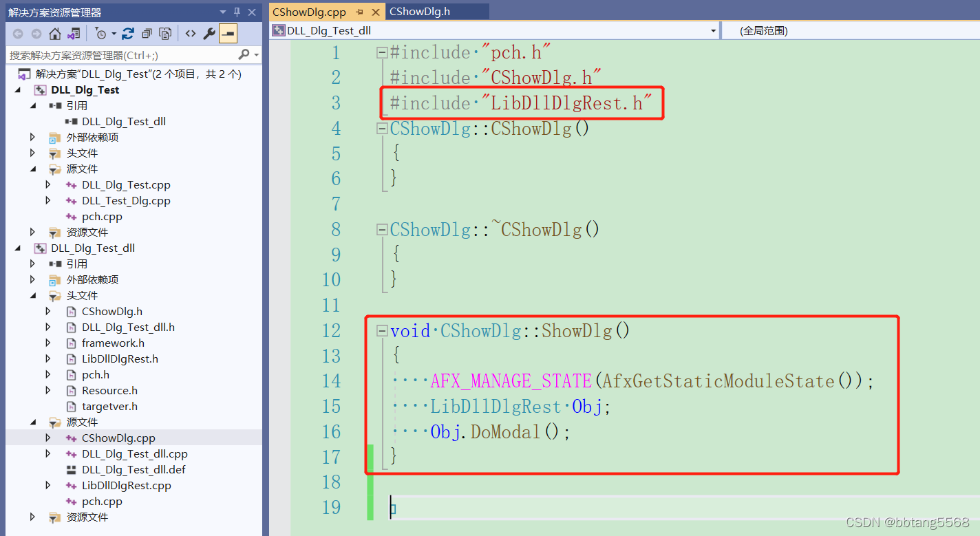Open the pending changes filter dropdown arrow
This screenshot has width=980, height=536.
coord(114,34)
